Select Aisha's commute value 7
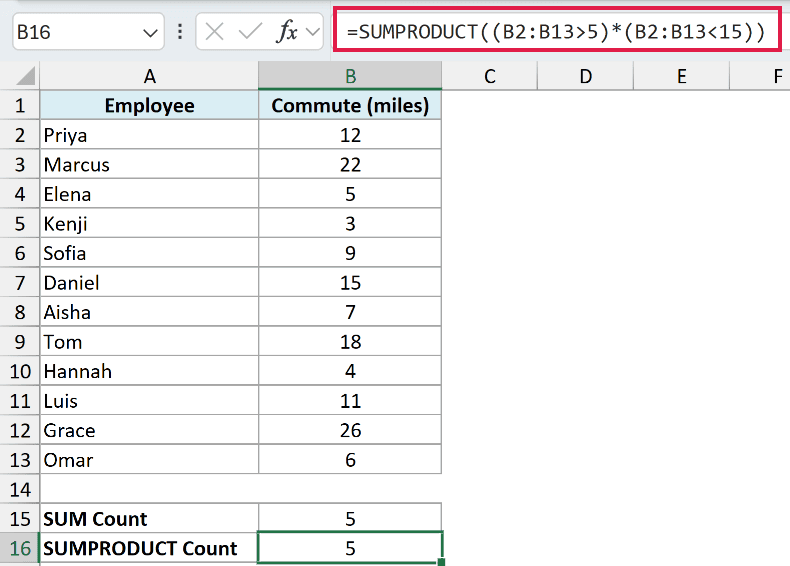 coord(350,312)
